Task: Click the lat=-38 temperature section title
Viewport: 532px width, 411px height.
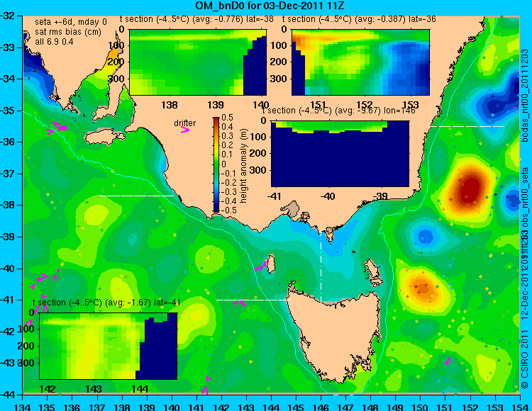Action: [196, 19]
